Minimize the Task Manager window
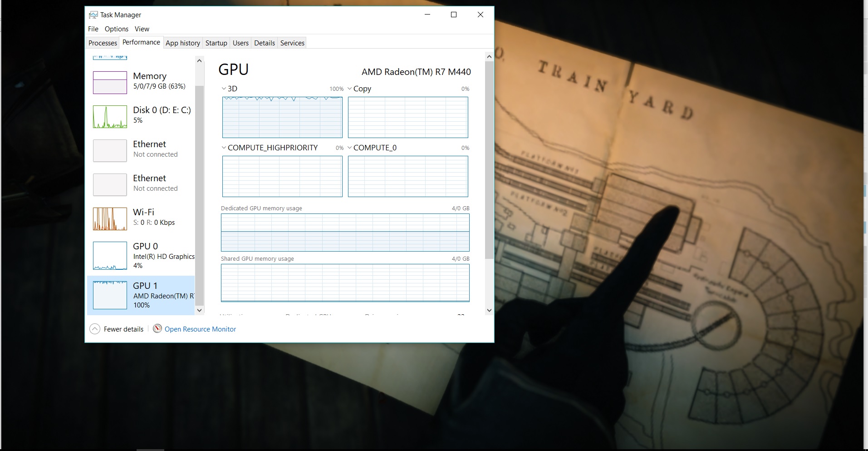The image size is (868, 451). pyautogui.click(x=427, y=15)
